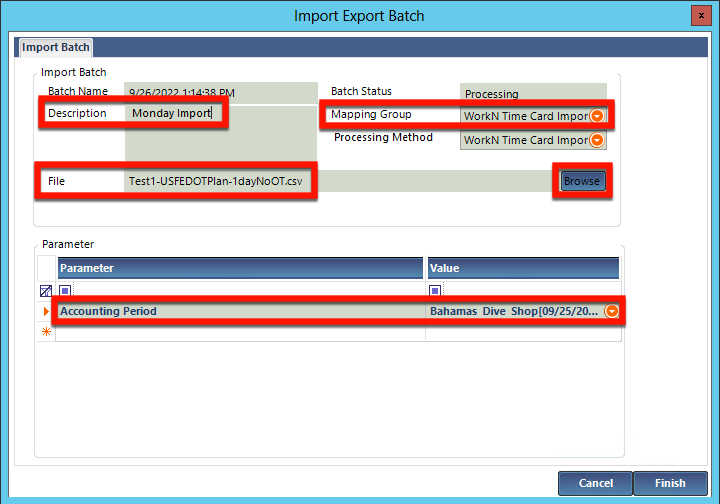The width and height of the screenshot is (720, 504).
Task: Click the new row asterisk indicator
Action: [46, 331]
